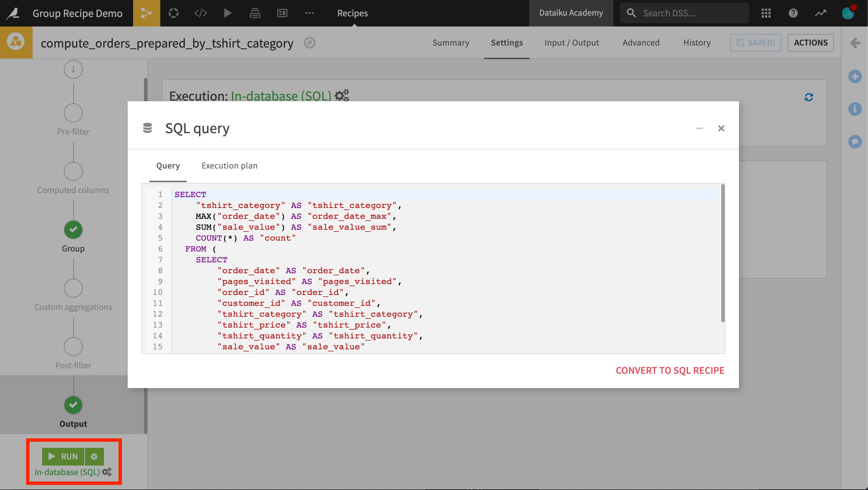This screenshot has height=490, width=868.
Task: Switch to the Execution plan tab
Action: click(229, 165)
